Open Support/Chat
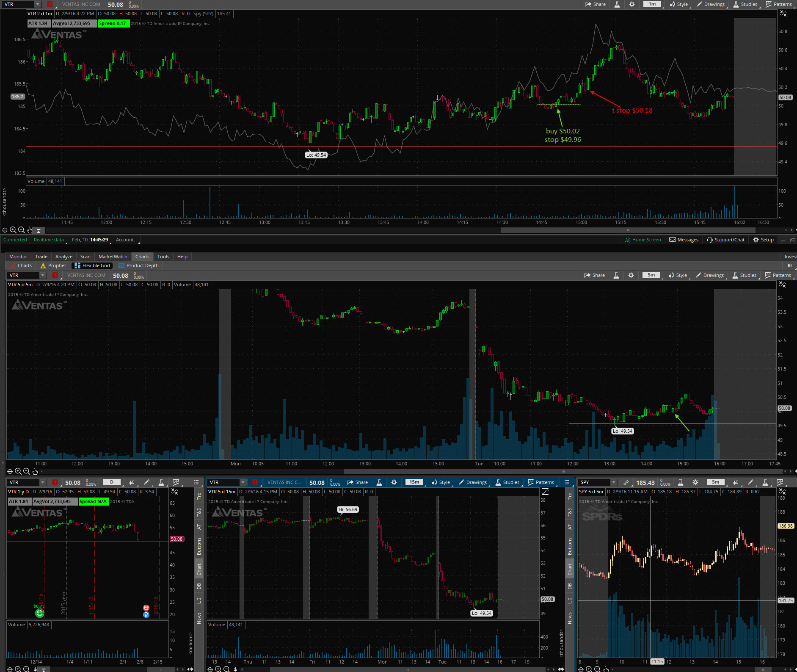This screenshot has width=797, height=672. [725, 240]
